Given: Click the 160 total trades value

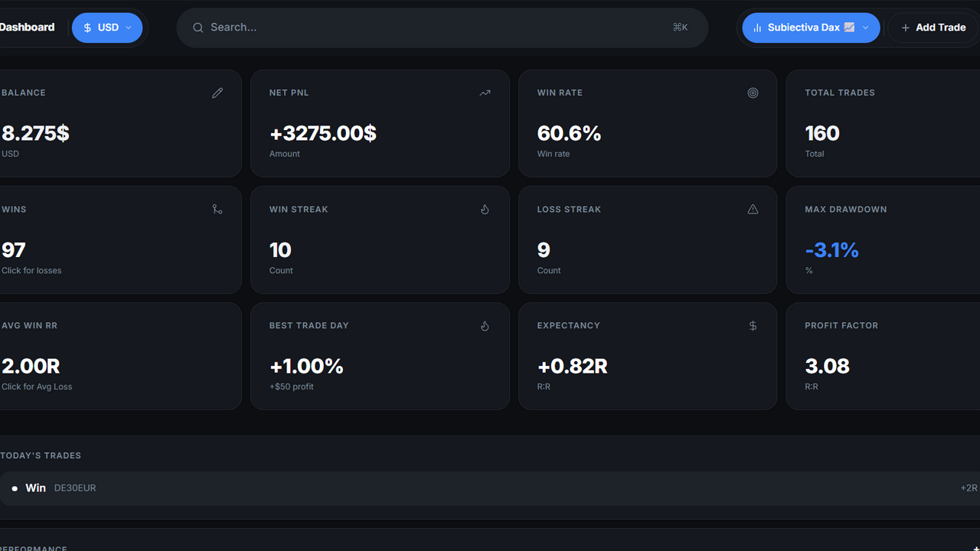Looking at the screenshot, I should pyautogui.click(x=822, y=133).
